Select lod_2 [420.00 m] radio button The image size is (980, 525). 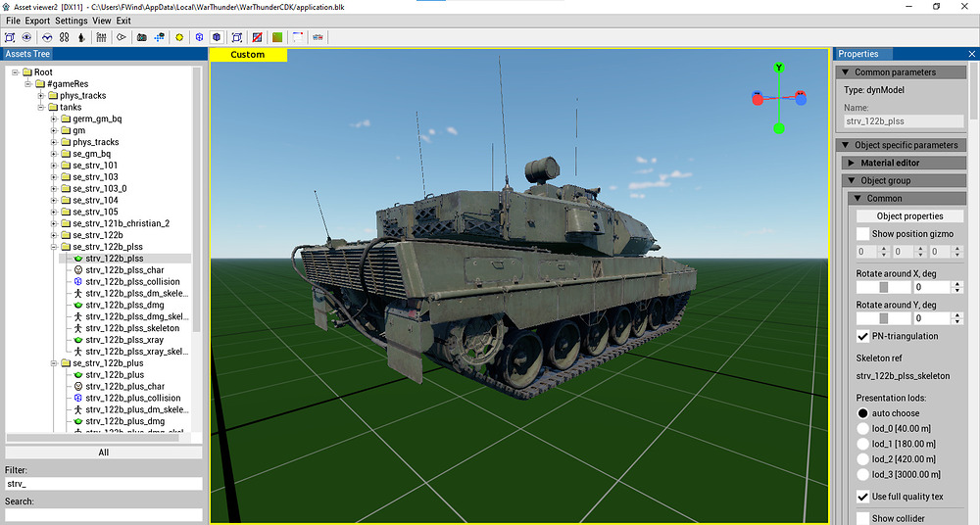coord(862,459)
